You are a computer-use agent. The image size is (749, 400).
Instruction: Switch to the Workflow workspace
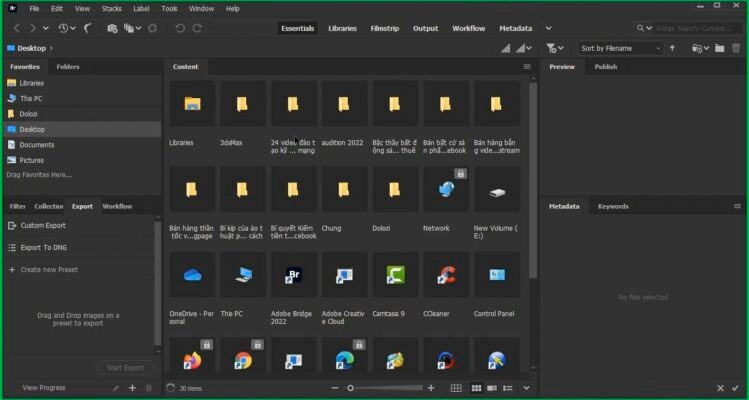[x=469, y=28]
